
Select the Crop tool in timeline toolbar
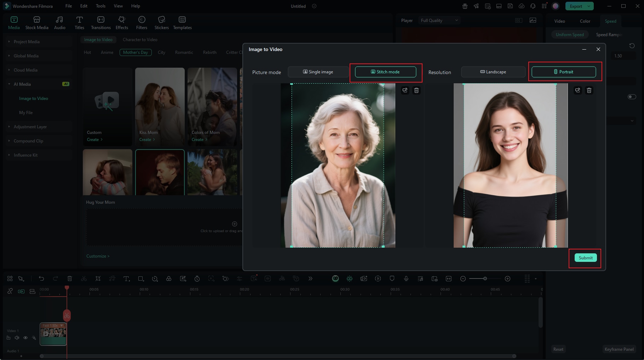(x=98, y=279)
